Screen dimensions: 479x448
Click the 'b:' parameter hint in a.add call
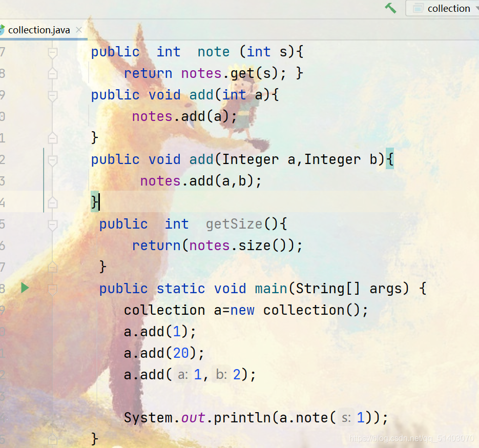[x=221, y=375]
